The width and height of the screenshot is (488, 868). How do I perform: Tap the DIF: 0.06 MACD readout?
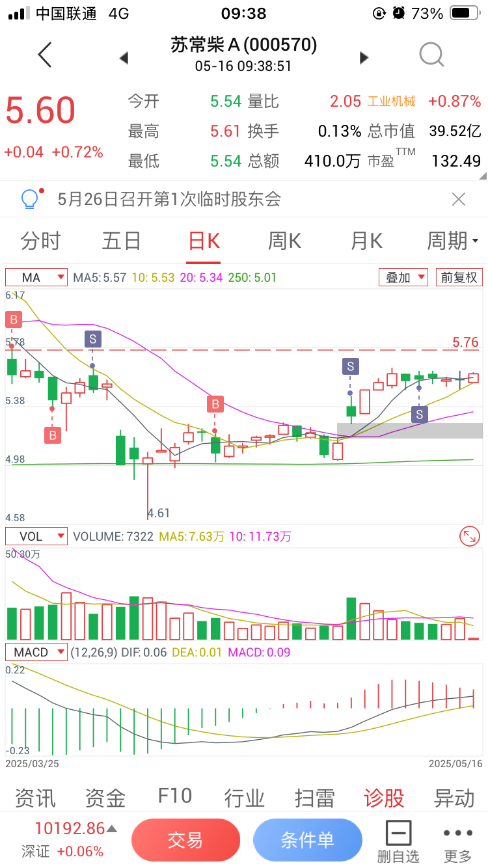click(x=143, y=652)
